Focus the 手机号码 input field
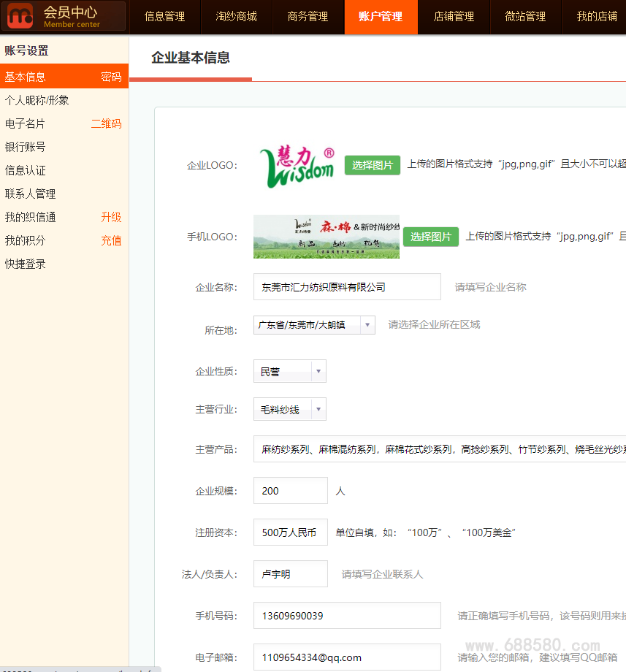Image resolution: width=626 pixels, height=672 pixels. 347,616
